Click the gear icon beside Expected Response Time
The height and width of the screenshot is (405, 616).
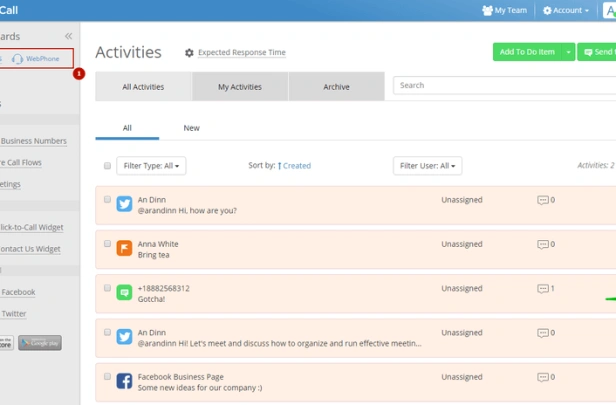coord(189,53)
